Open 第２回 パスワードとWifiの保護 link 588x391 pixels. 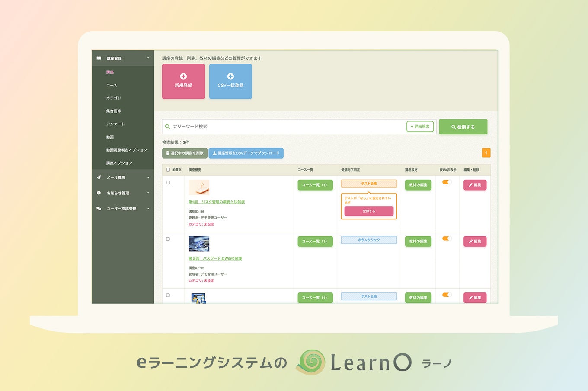point(215,258)
